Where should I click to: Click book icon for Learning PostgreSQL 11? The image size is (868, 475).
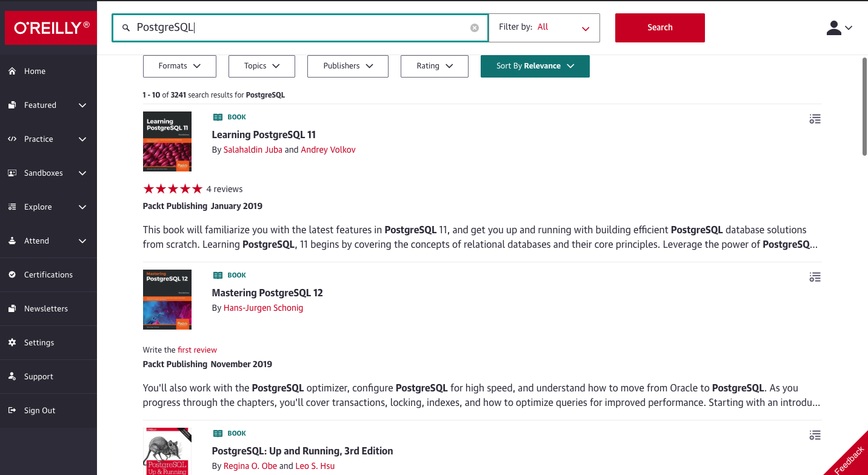pos(218,117)
